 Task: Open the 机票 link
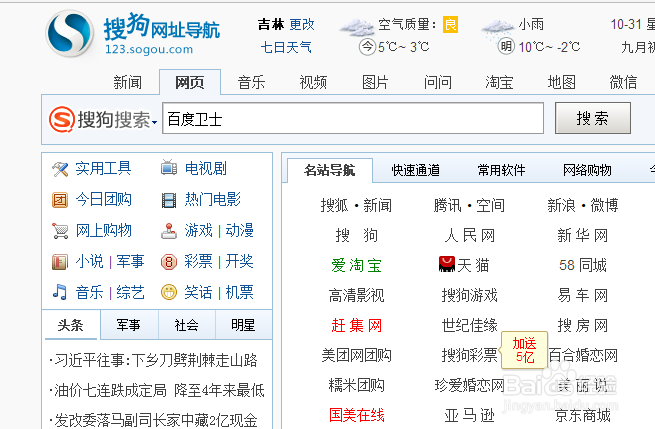pyautogui.click(x=239, y=292)
